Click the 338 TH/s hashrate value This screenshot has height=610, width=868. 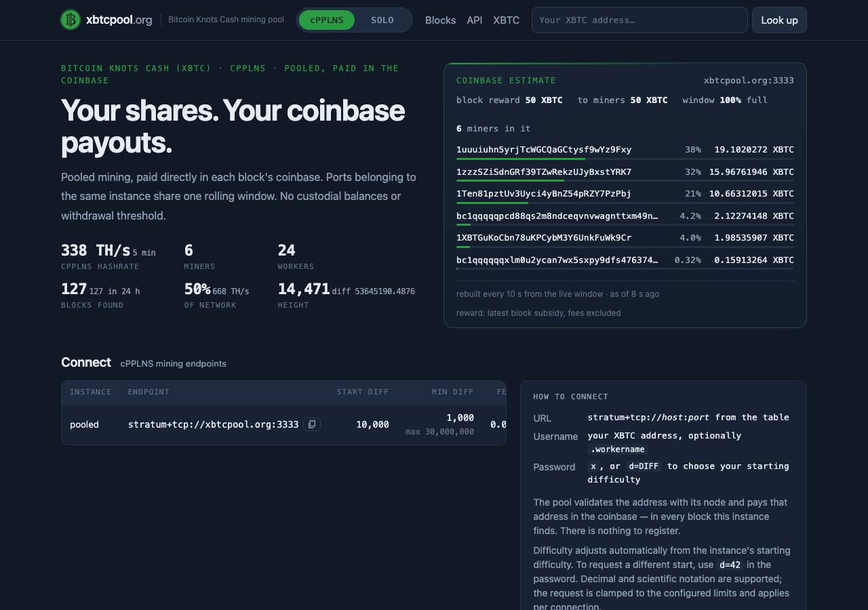(x=96, y=250)
